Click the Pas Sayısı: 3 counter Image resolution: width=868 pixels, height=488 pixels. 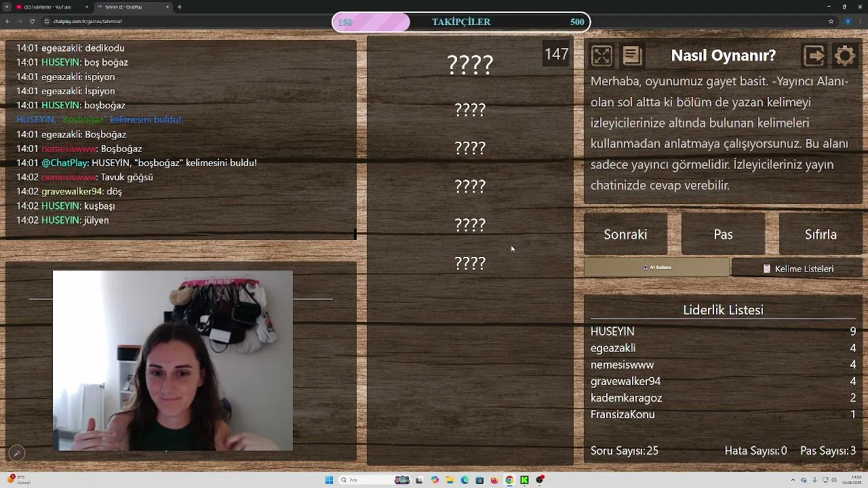tap(828, 451)
